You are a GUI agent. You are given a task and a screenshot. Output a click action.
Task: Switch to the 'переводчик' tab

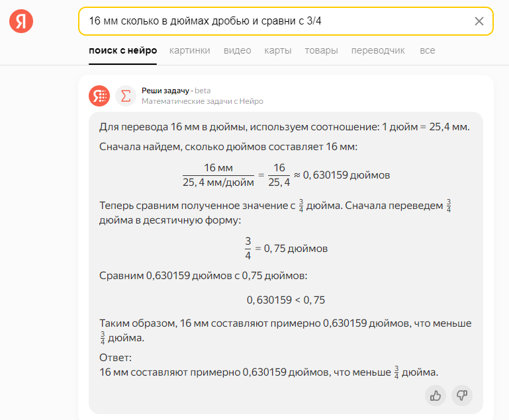[x=378, y=50]
